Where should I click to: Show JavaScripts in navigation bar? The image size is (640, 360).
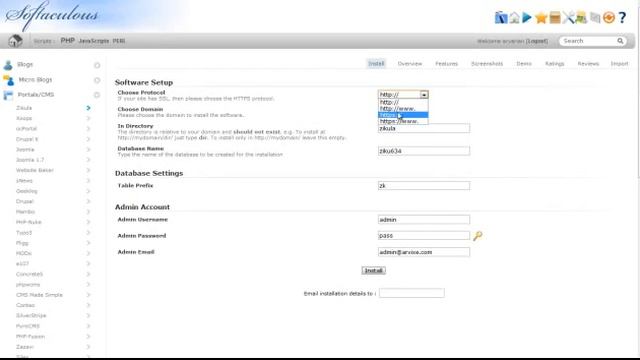pyautogui.click(x=93, y=41)
